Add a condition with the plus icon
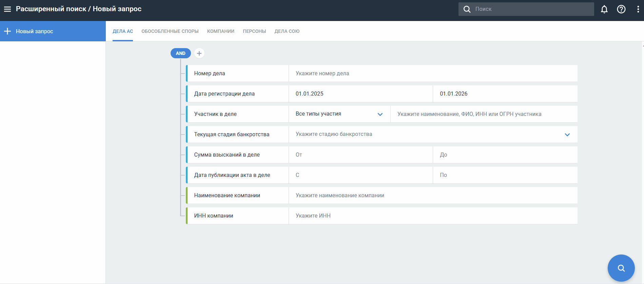 (199, 53)
